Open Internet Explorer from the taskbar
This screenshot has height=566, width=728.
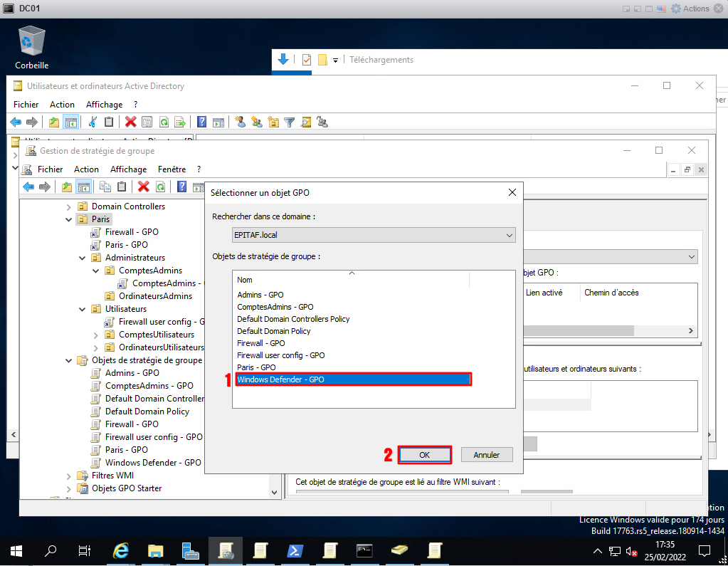(121, 550)
